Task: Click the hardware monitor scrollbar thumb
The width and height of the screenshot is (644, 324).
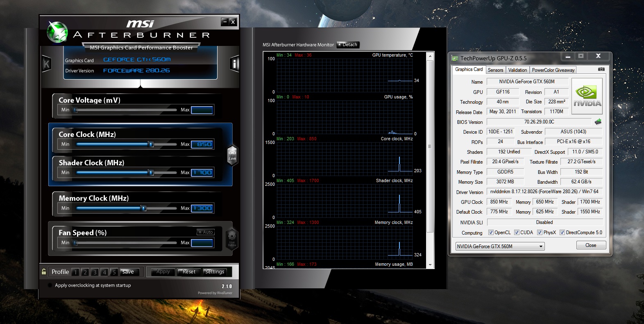Action: [430, 146]
